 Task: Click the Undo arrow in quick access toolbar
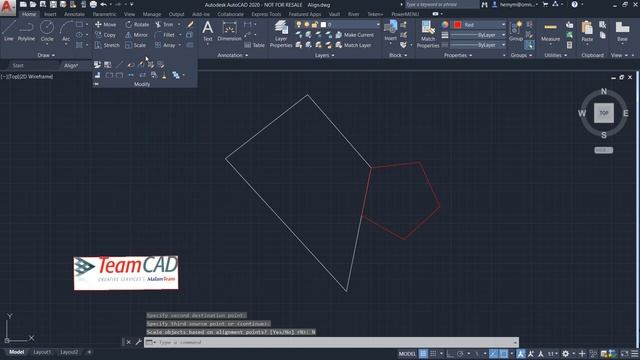104,4
